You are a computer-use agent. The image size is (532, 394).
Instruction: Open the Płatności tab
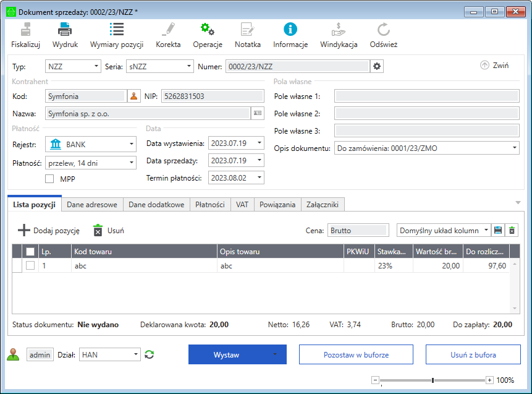[209, 205]
